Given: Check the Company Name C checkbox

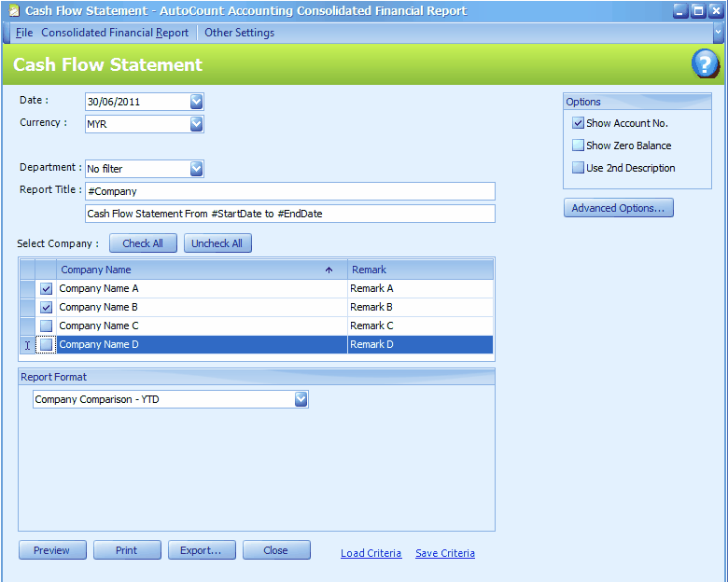Looking at the screenshot, I should 47,326.
